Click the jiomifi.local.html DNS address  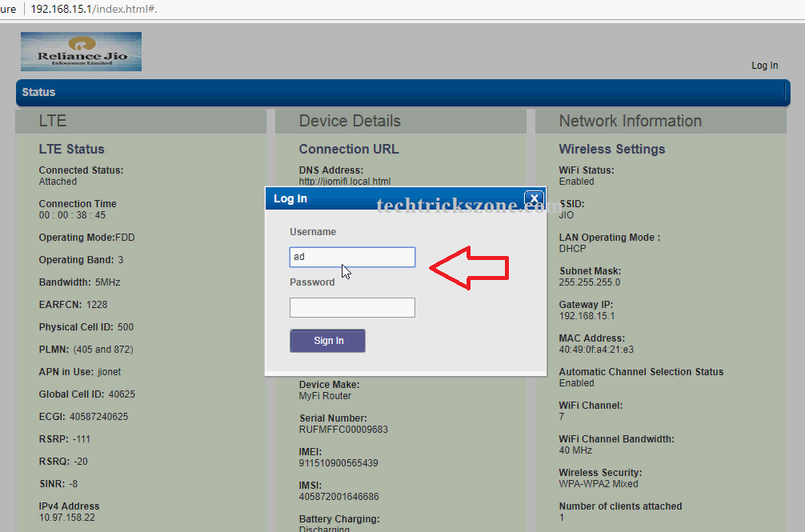pyautogui.click(x=344, y=182)
